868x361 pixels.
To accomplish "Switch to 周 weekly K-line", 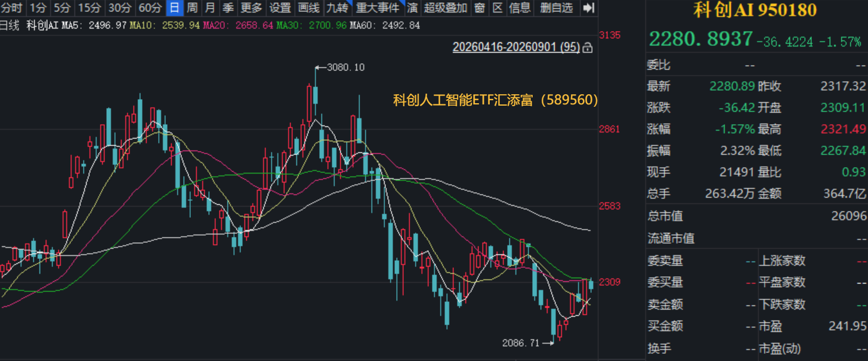I will click(x=192, y=8).
